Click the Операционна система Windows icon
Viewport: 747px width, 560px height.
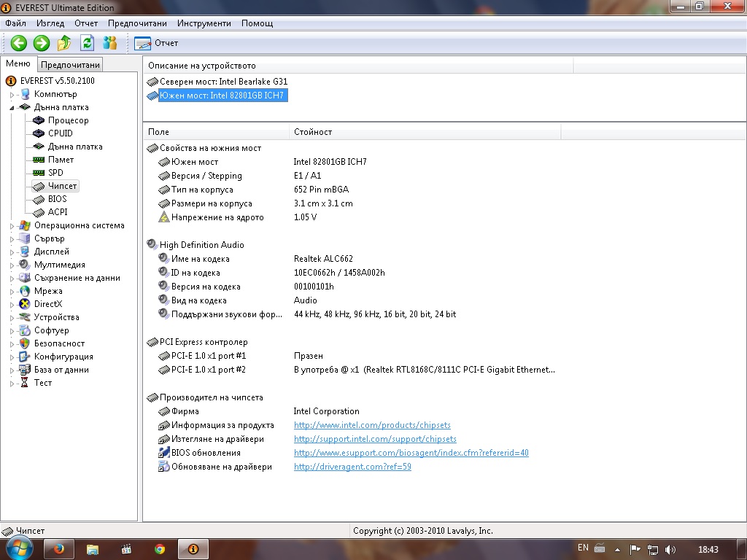tap(25, 226)
